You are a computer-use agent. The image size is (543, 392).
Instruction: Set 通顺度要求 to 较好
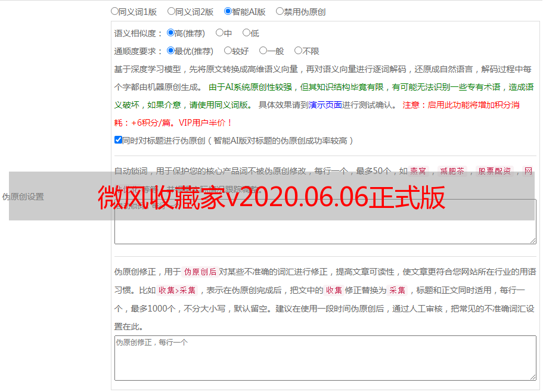(228, 51)
